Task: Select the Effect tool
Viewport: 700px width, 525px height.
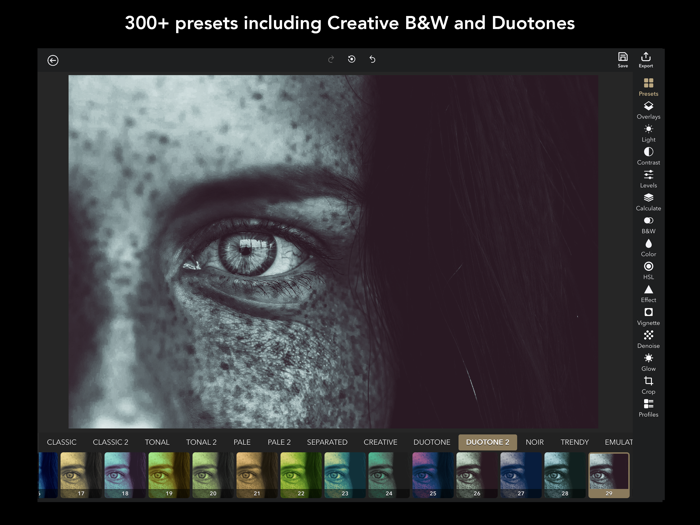Action: pyautogui.click(x=648, y=294)
